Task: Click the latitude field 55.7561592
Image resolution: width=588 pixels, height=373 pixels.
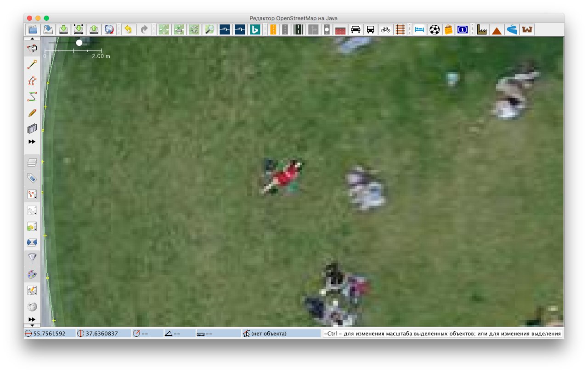Action: click(49, 334)
